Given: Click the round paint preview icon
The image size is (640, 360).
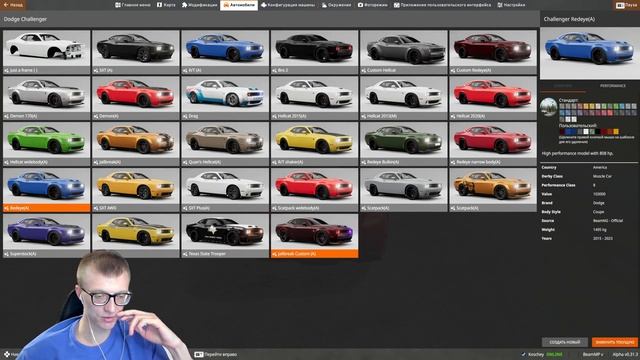Looking at the screenshot, I should 549,107.
